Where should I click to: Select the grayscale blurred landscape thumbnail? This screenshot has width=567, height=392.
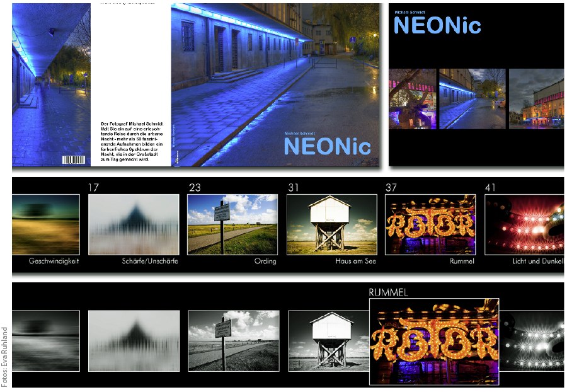[x=46, y=341]
